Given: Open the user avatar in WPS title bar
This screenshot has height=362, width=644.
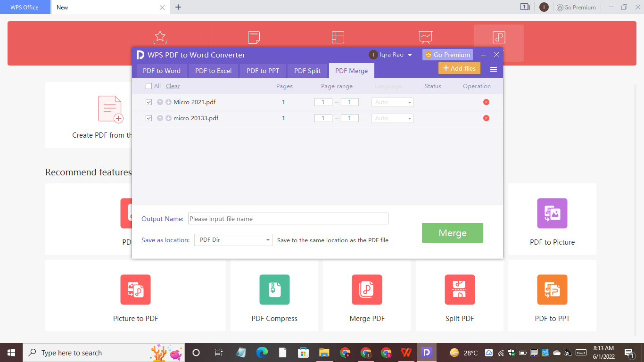Looking at the screenshot, I should 544,7.
